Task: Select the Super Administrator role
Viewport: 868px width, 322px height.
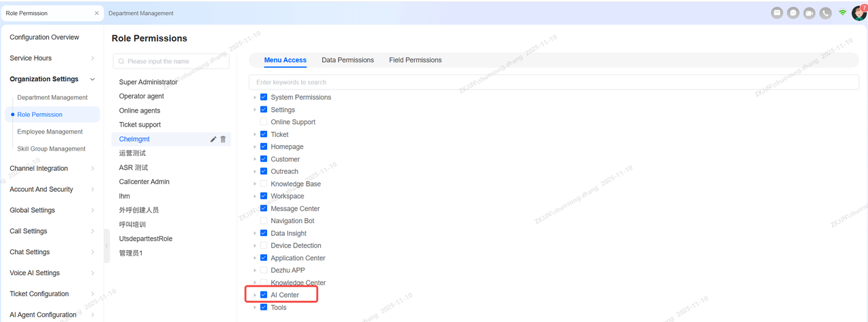Action: point(149,82)
